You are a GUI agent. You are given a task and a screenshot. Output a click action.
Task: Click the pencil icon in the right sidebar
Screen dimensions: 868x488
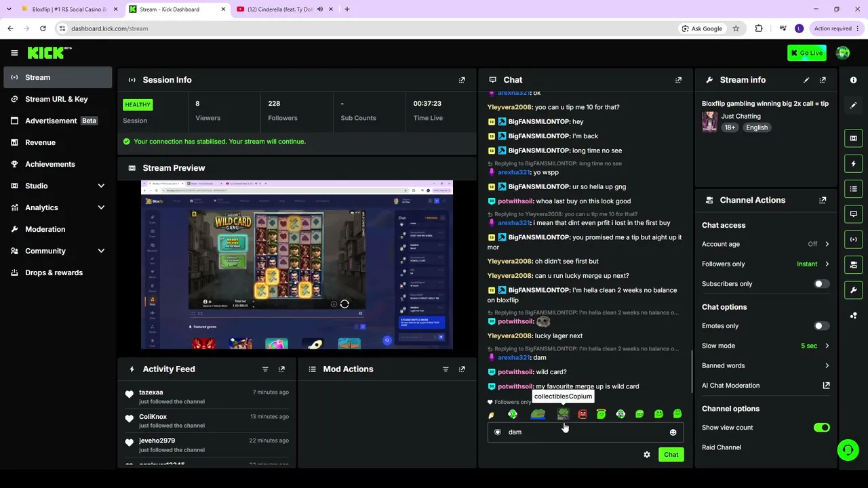click(853, 105)
